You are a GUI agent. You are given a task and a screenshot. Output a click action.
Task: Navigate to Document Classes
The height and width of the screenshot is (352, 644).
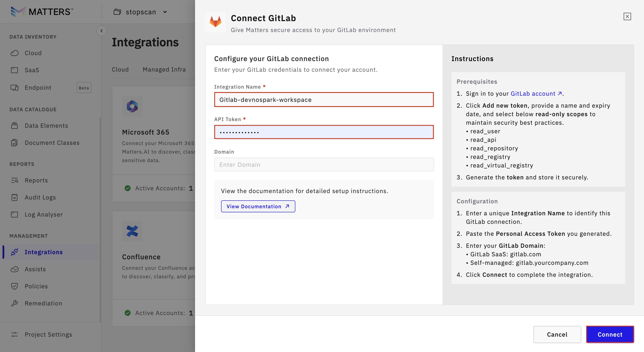tap(52, 143)
